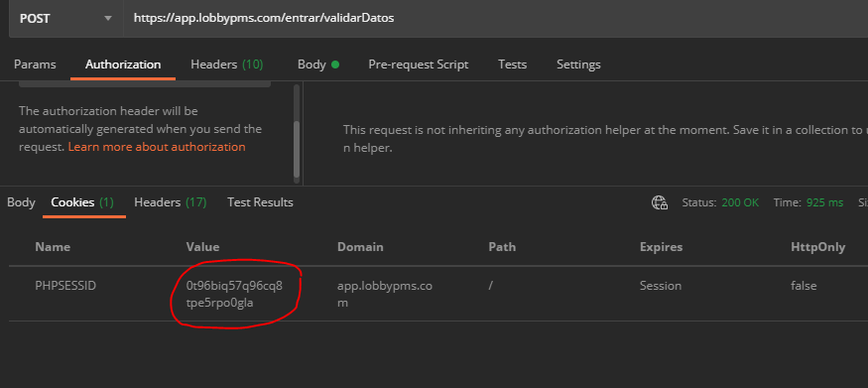View the response Headers (17) tab
Image resolution: width=868 pixels, height=388 pixels.
pyautogui.click(x=171, y=202)
